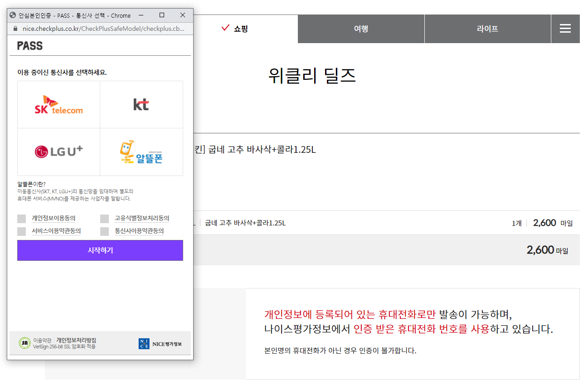Open the hamburger menu on main page
Viewport: 588px width, 386px height.
(x=565, y=29)
